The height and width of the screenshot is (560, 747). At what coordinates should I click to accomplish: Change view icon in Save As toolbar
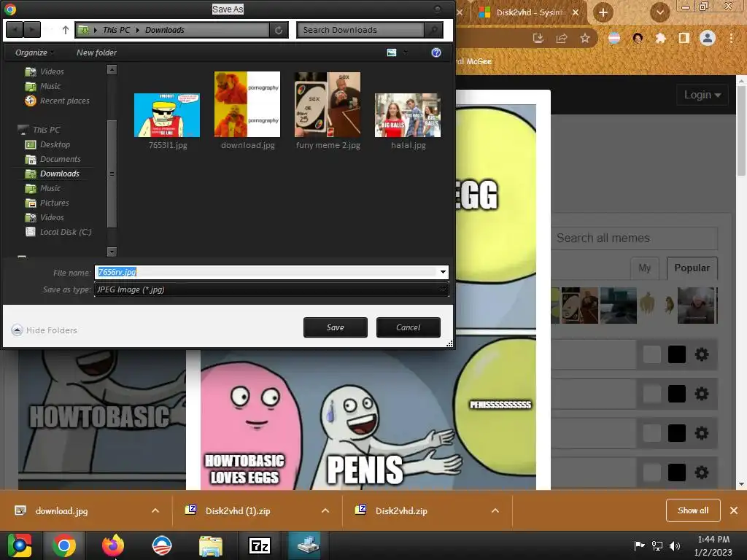pyautogui.click(x=392, y=52)
